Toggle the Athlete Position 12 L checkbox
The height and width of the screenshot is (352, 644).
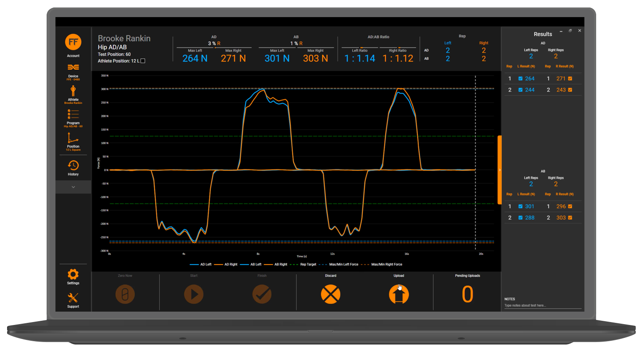pos(143,61)
